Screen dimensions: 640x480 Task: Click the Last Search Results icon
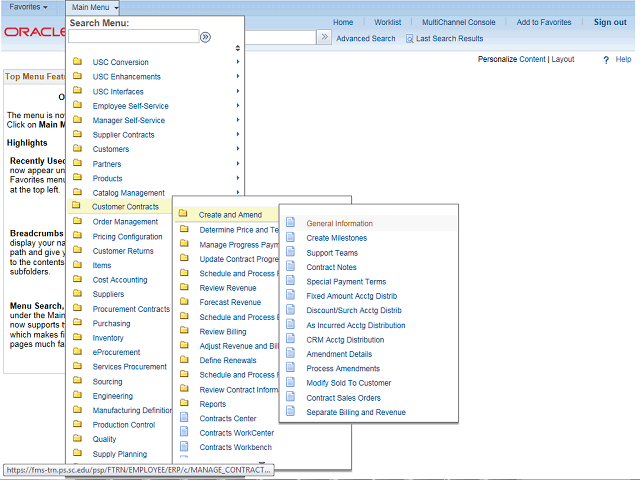click(410, 39)
